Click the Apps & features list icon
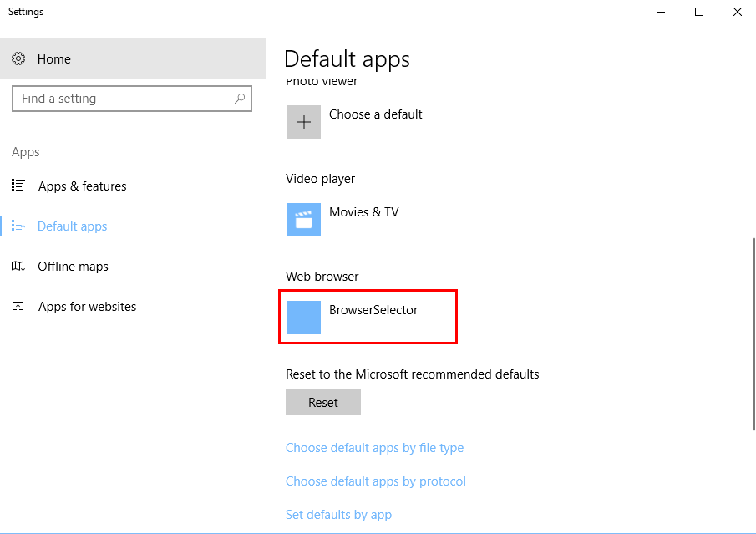 [x=18, y=186]
